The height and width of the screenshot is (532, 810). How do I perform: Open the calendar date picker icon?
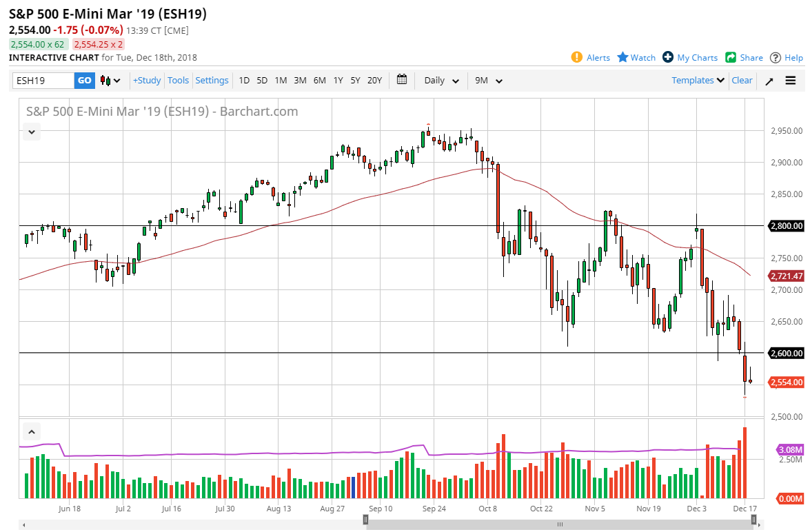(x=402, y=80)
